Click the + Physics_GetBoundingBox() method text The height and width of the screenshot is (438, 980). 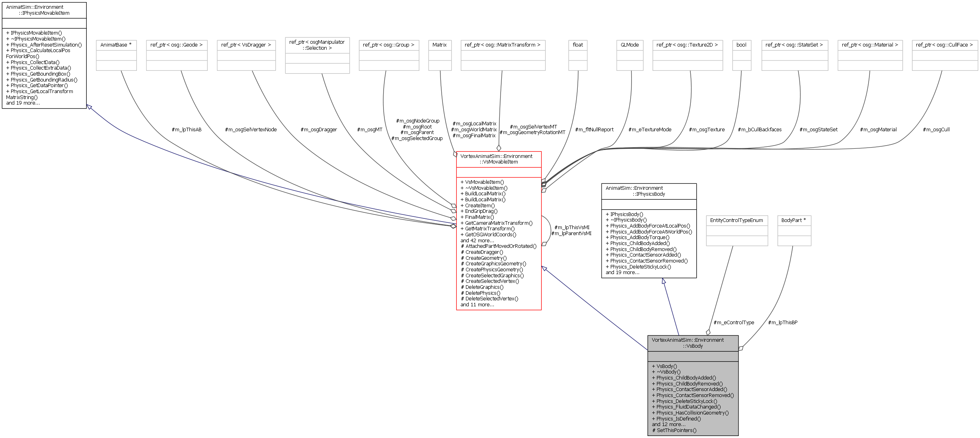(x=38, y=74)
